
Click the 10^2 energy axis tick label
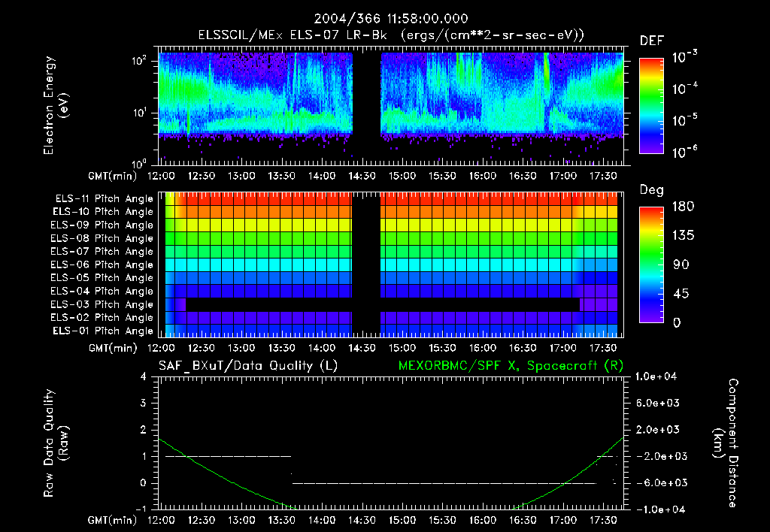pos(140,61)
